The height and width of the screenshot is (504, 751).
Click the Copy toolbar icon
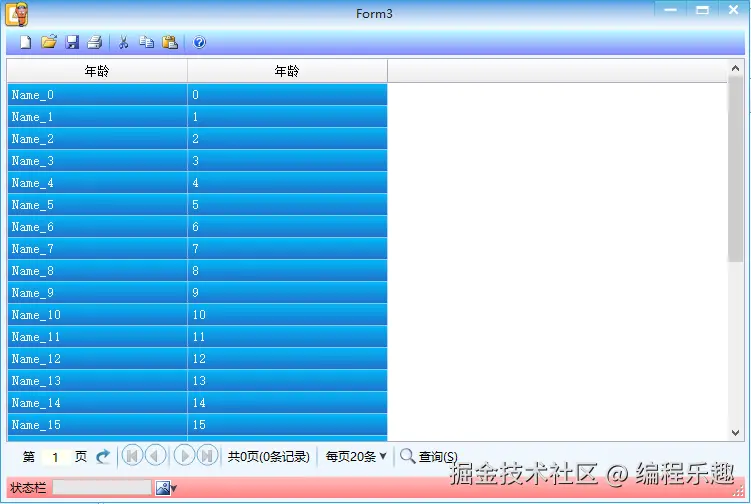[147, 42]
